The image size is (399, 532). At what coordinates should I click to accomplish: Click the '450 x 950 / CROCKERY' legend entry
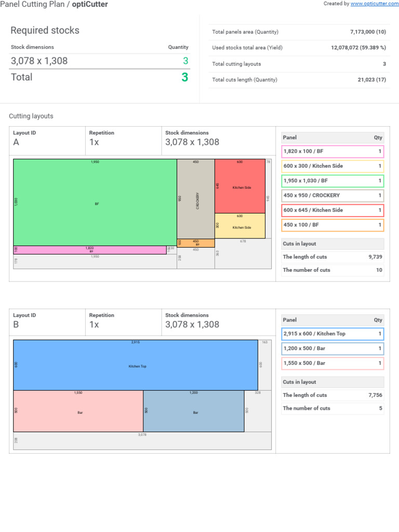(332, 196)
